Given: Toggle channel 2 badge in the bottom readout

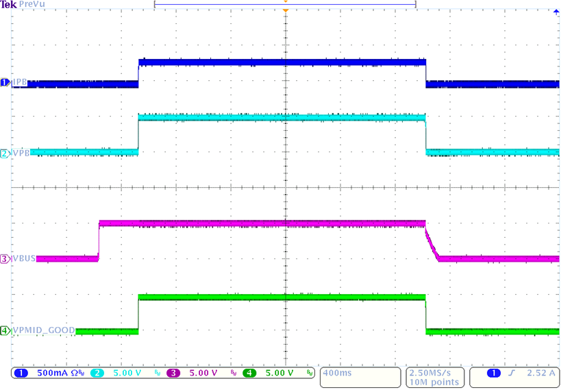Looking at the screenshot, I should coord(97,373).
